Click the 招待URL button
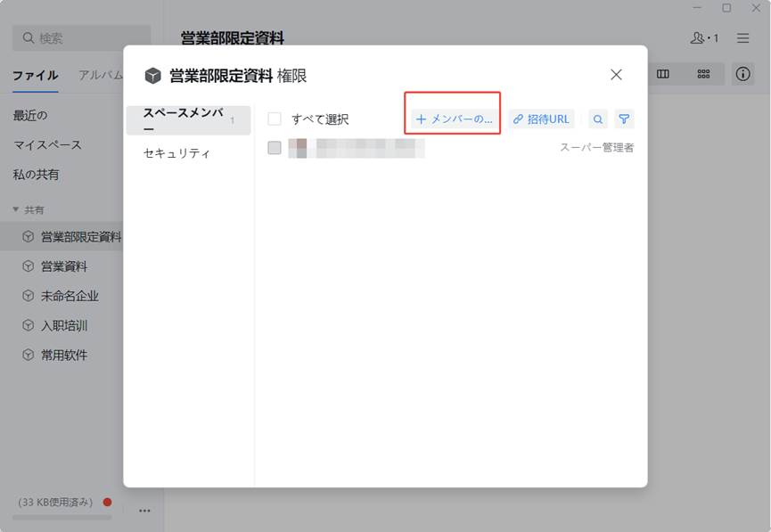This screenshot has height=532, width=771. coord(541,119)
